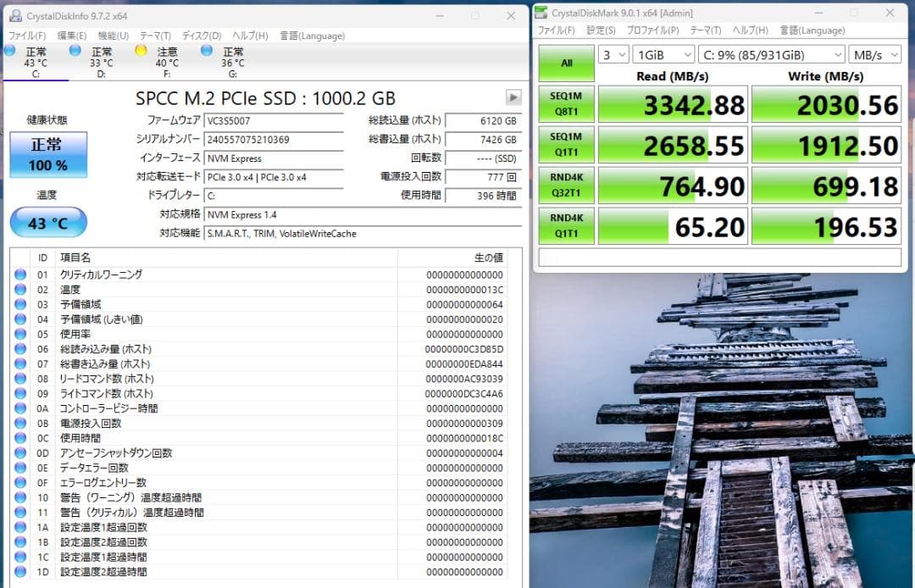915x588 pixels.
Task: Run the SEQ1M Q8T1 benchmark test
Action: [x=566, y=103]
